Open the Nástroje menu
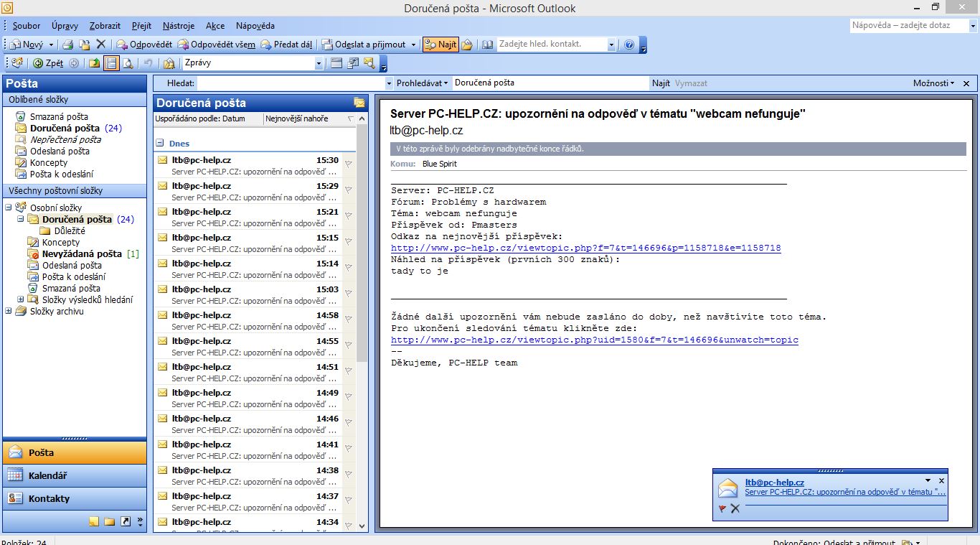Image resolution: width=980 pixels, height=545 pixels. coord(179,26)
